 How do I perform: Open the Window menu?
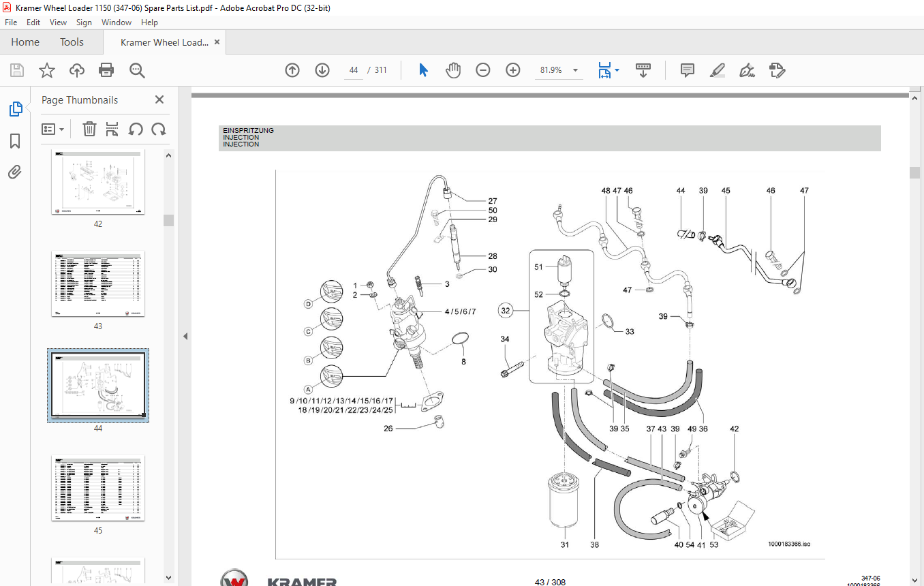point(117,22)
